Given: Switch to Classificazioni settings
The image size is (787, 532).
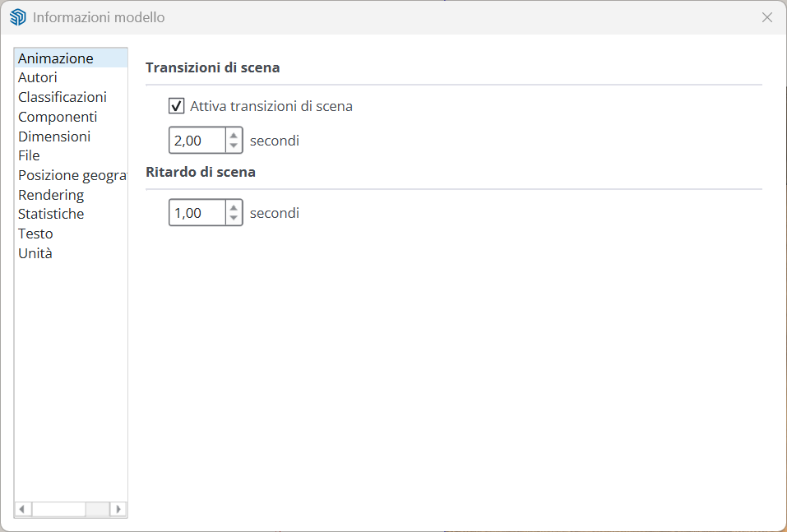Looking at the screenshot, I should pos(62,97).
